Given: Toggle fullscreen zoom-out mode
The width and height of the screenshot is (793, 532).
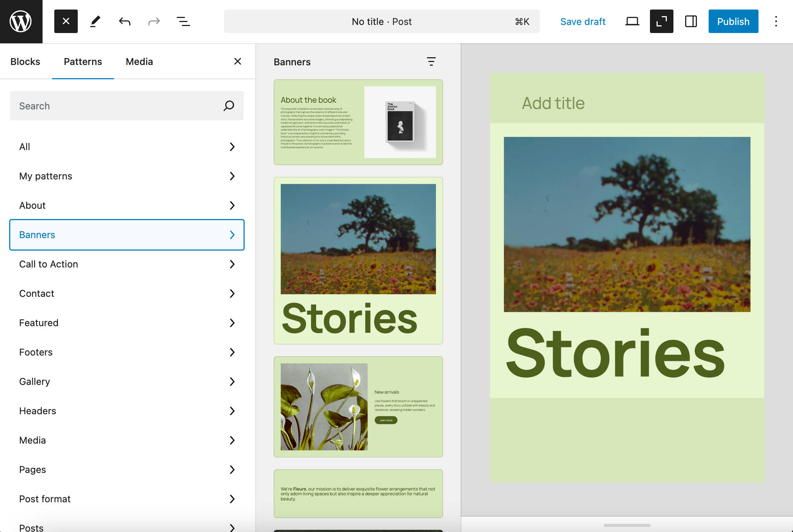Looking at the screenshot, I should 661,21.
